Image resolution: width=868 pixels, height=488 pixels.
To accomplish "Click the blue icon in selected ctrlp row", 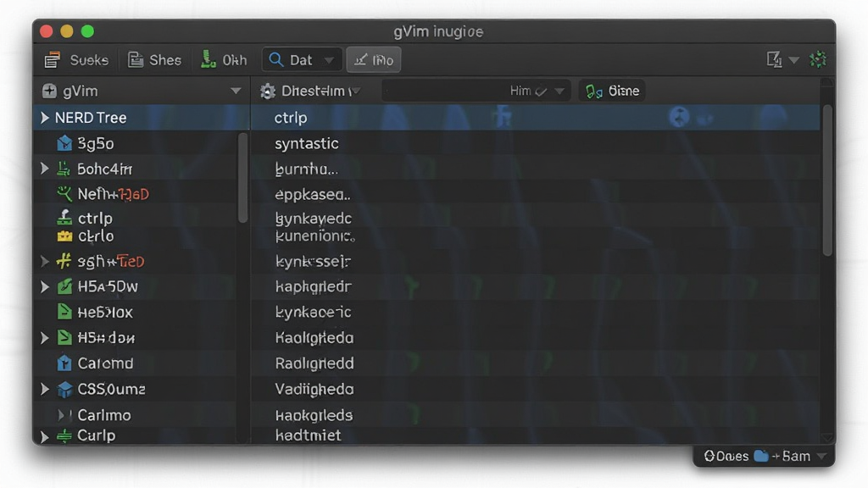I will 679,117.
